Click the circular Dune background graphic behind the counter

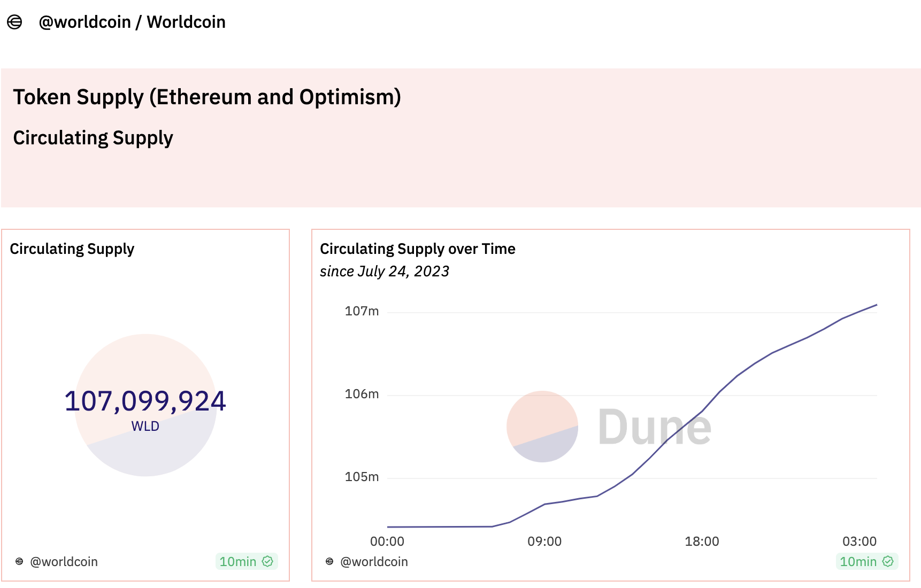click(x=145, y=405)
